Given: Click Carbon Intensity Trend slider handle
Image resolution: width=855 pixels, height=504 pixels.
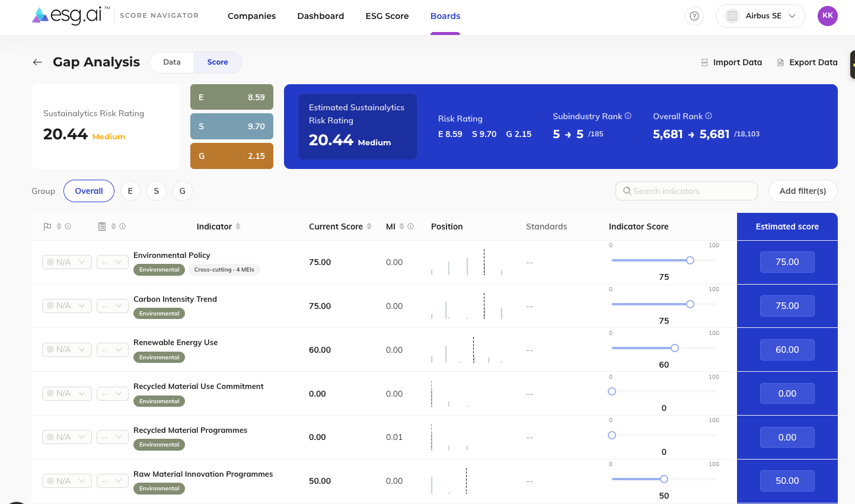Looking at the screenshot, I should pyautogui.click(x=690, y=304).
